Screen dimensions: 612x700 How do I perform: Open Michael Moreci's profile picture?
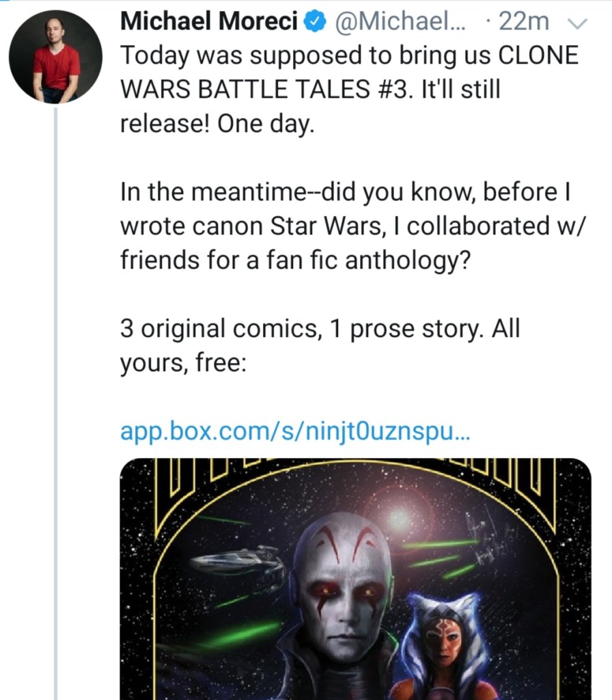click(55, 57)
